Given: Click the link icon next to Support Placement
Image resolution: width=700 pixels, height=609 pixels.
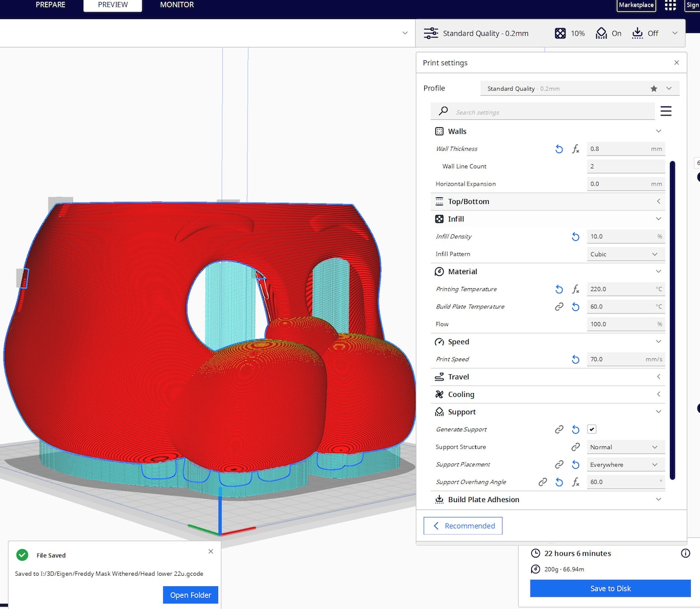Looking at the screenshot, I should coord(559,465).
